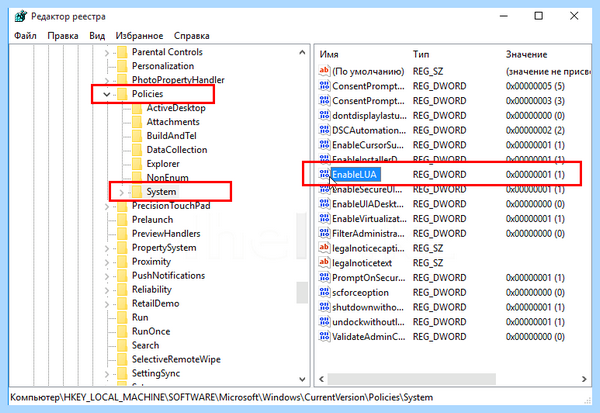Open the Избранное menu

(x=139, y=36)
